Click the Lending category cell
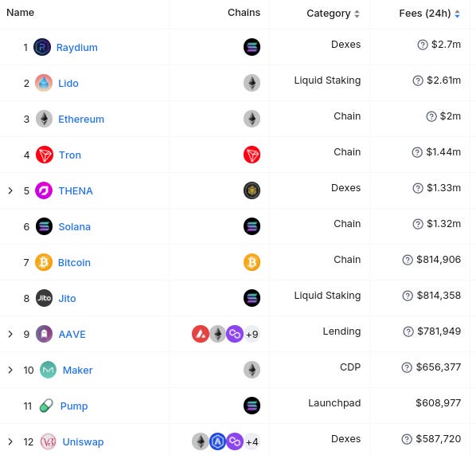This screenshot has height=455, width=476. pos(341,331)
